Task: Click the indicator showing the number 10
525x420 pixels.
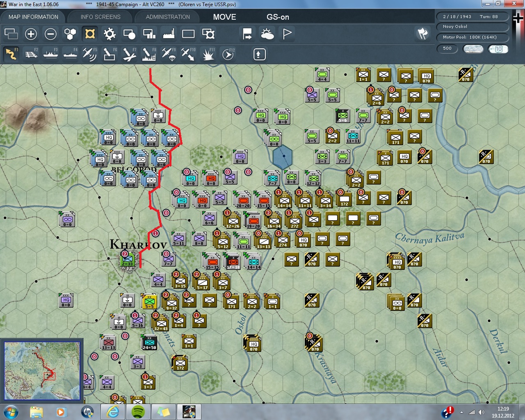Action: tap(498, 49)
